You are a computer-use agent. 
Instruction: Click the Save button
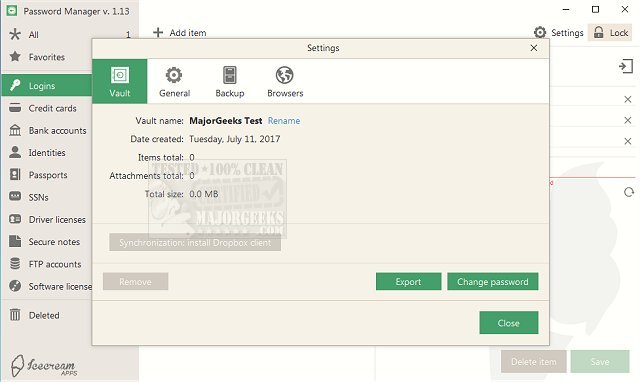pos(600,362)
